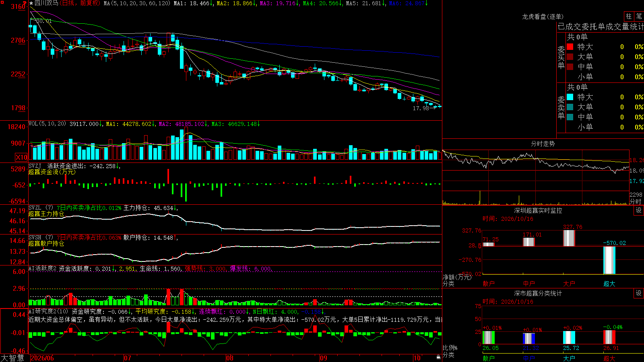Viewport: 644px width, 362px height.
Task: Select the 龙虎看盘(逐单) panel title
Action: coord(543,16)
